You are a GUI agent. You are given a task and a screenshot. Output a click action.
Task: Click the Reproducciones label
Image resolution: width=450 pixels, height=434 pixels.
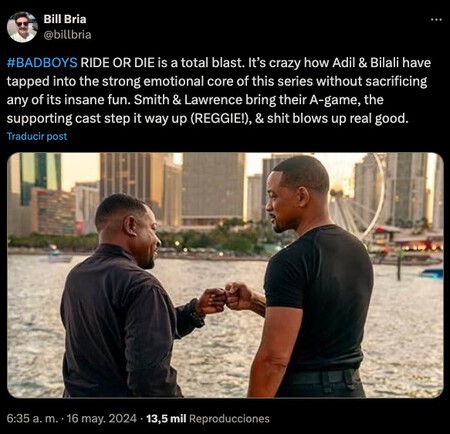229,419
